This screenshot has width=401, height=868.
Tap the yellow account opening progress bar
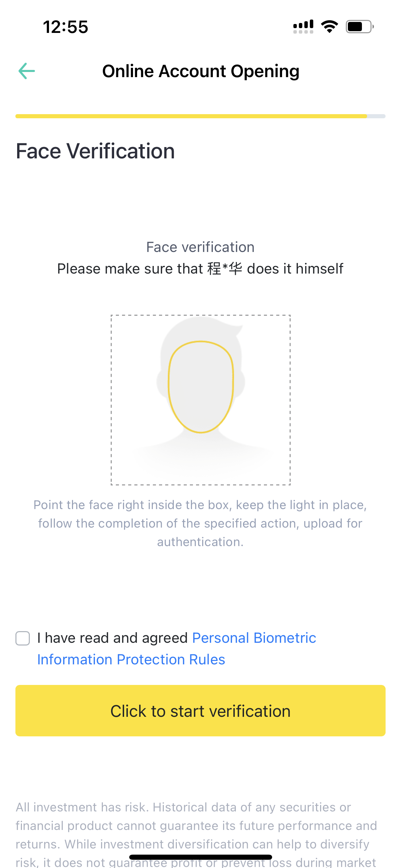[x=191, y=116]
